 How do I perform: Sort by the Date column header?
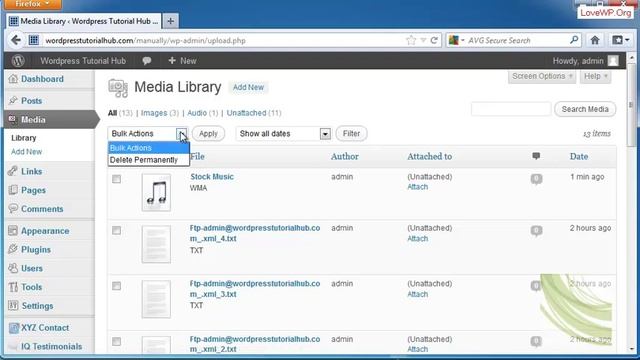pyautogui.click(x=579, y=156)
